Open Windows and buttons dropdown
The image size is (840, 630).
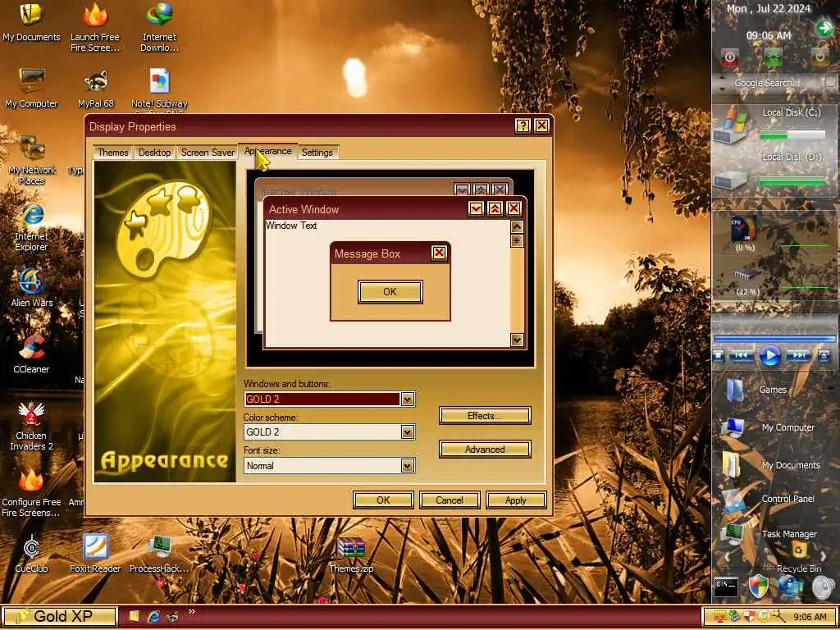[x=408, y=399]
